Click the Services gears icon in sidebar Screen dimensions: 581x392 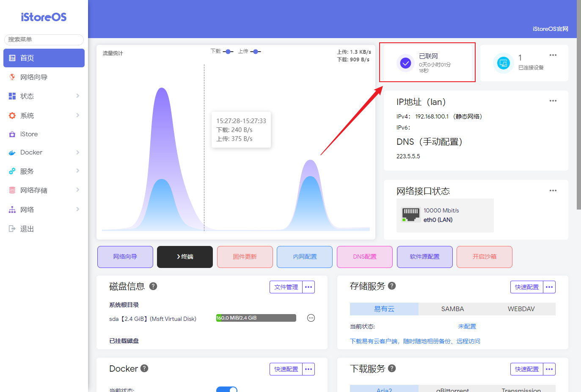[x=12, y=171]
